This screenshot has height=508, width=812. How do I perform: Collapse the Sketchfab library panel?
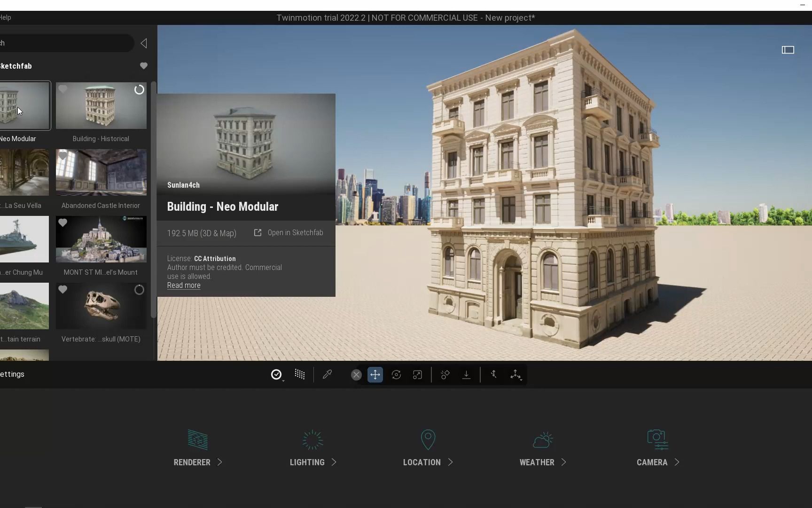pyautogui.click(x=144, y=43)
